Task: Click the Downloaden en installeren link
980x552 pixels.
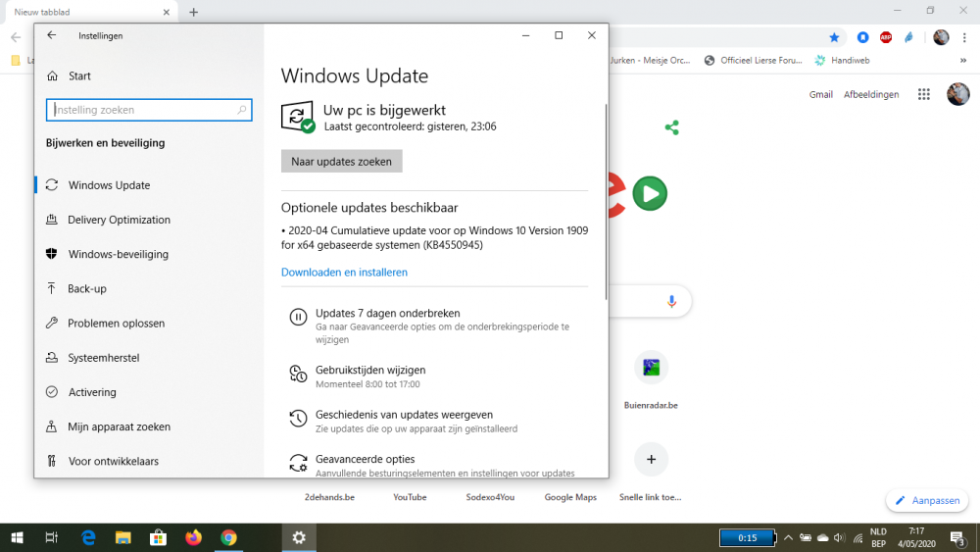Action: point(344,272)
